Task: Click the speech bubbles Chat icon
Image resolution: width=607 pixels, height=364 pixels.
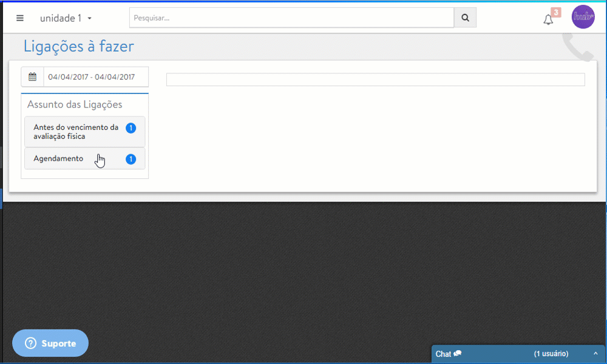Action: pyautogui.click(x=458, y=354)
